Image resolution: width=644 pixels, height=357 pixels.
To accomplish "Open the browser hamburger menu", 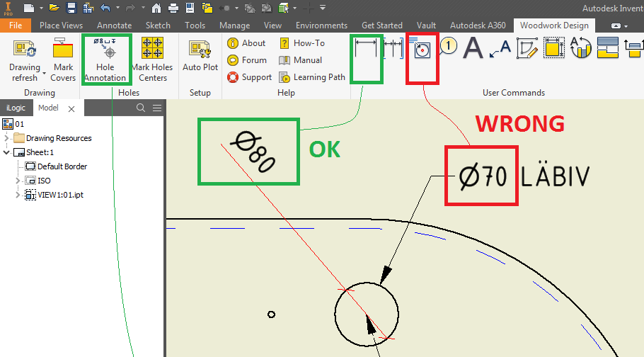I will coord(157,108).
